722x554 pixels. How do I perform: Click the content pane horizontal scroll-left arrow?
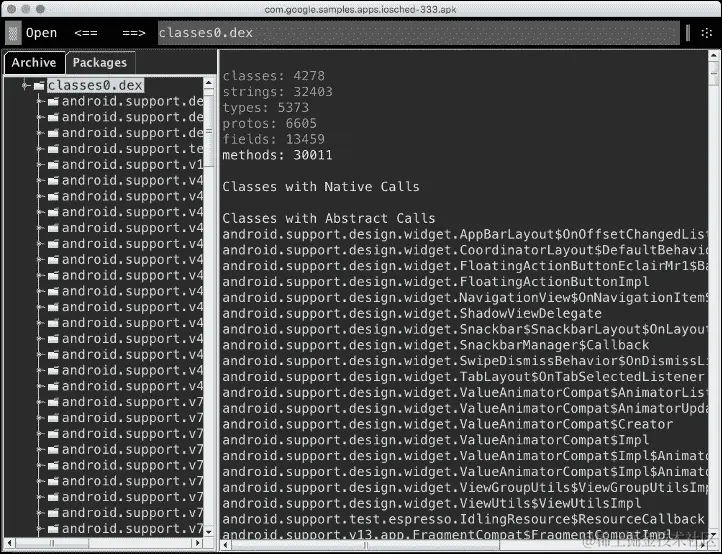tap(225, 545)
